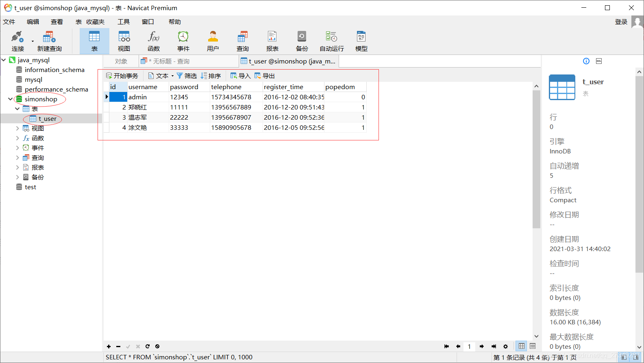The height and width of the screenshot is (363, 644).
Task: Switch to grid view
Action: (522, 346)
